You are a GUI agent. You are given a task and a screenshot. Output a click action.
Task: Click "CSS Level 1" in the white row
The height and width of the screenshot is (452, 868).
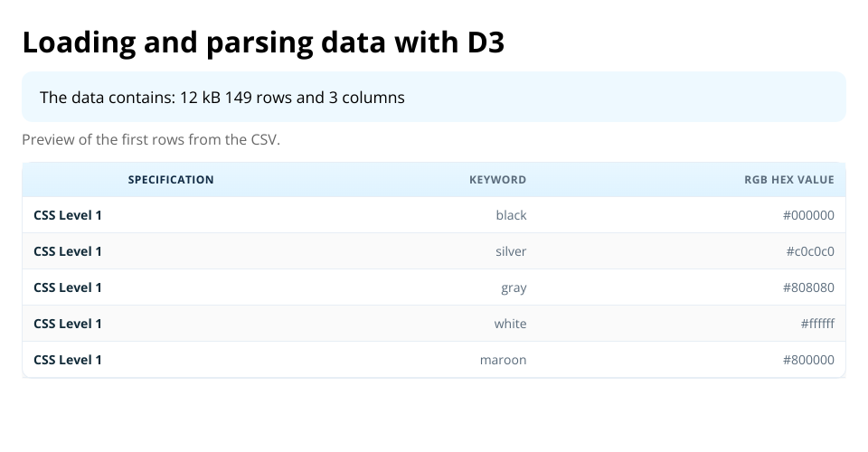coord(68,324)
